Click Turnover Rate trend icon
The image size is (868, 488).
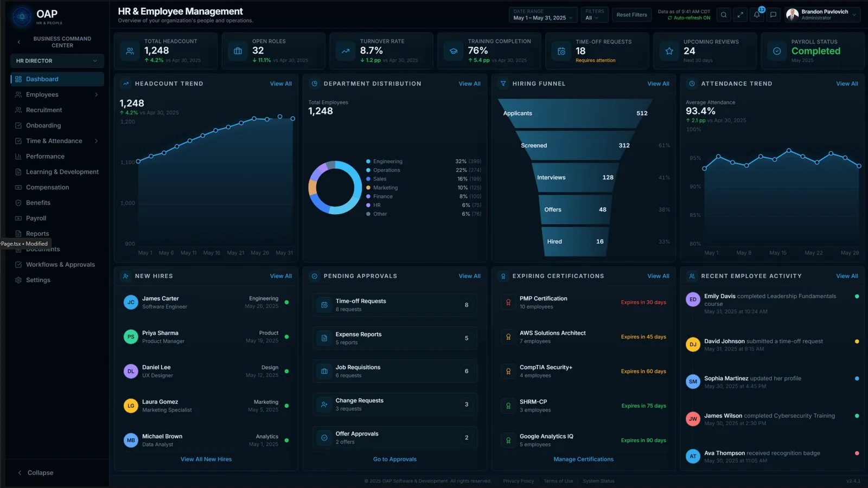[346, 51]
